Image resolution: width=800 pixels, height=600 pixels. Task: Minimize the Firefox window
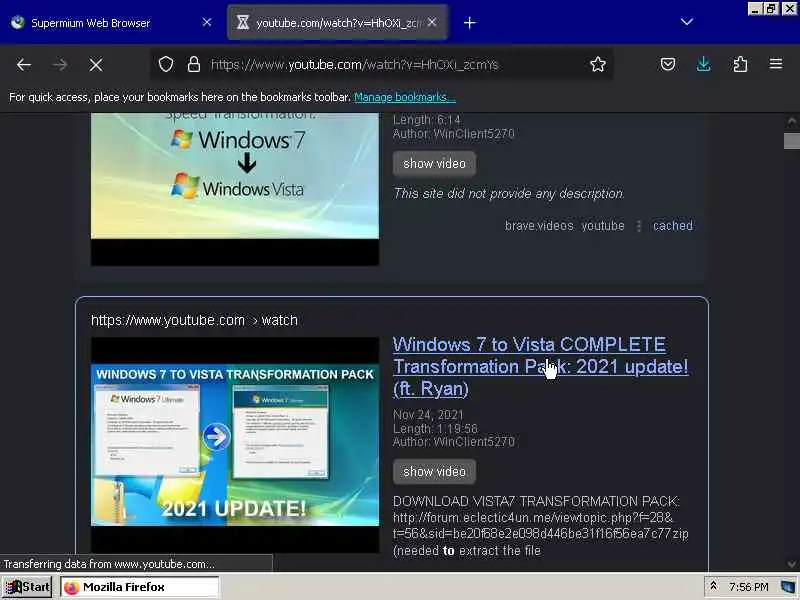click(755, 8)
